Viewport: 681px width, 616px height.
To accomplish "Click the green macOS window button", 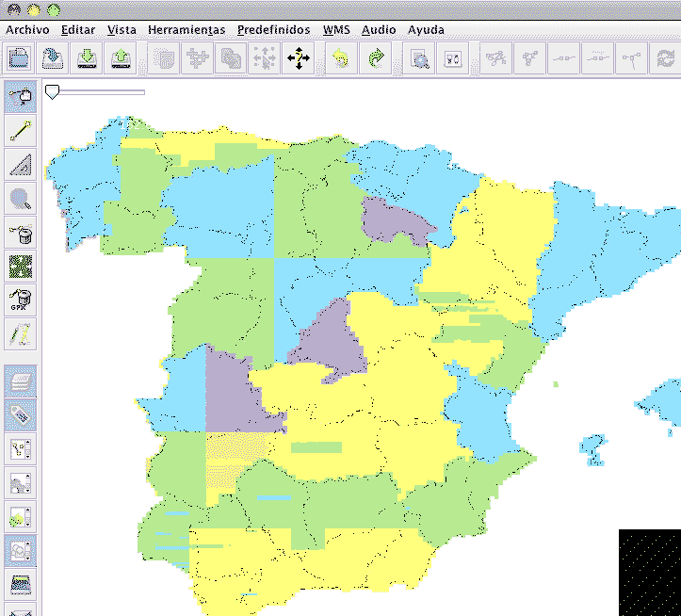I will click(x=54, y=10).
